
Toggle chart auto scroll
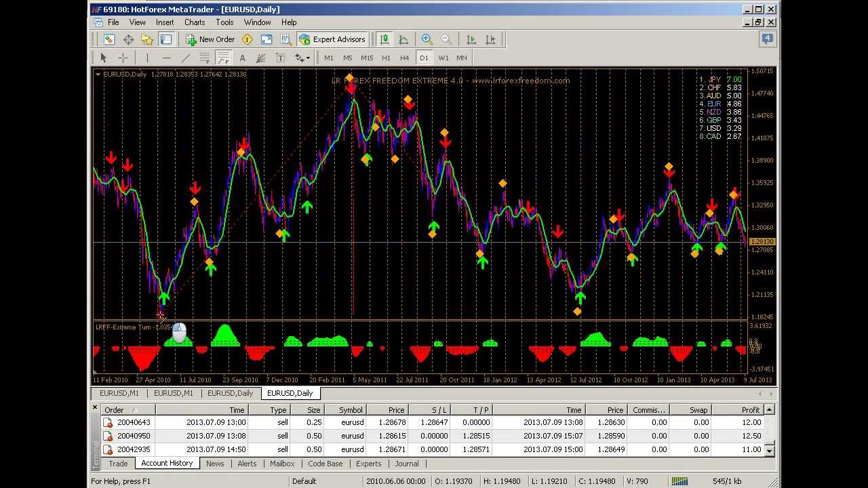471,39
